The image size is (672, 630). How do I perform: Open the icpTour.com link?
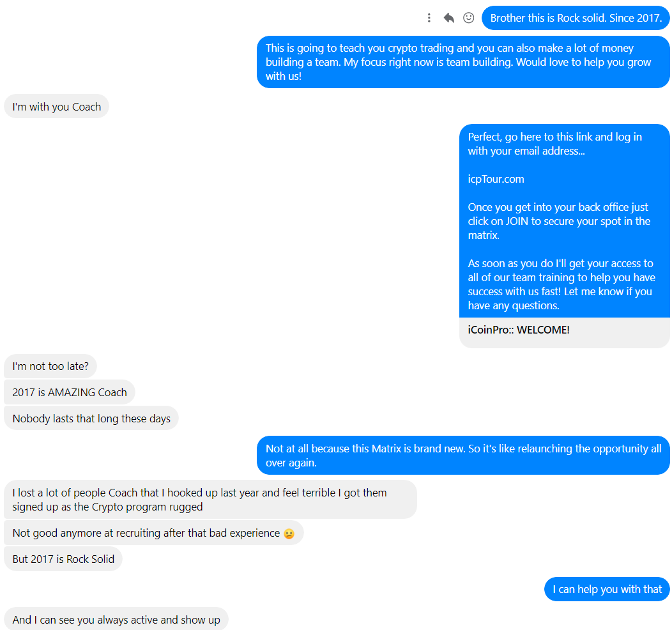click(x=496, y=179)
